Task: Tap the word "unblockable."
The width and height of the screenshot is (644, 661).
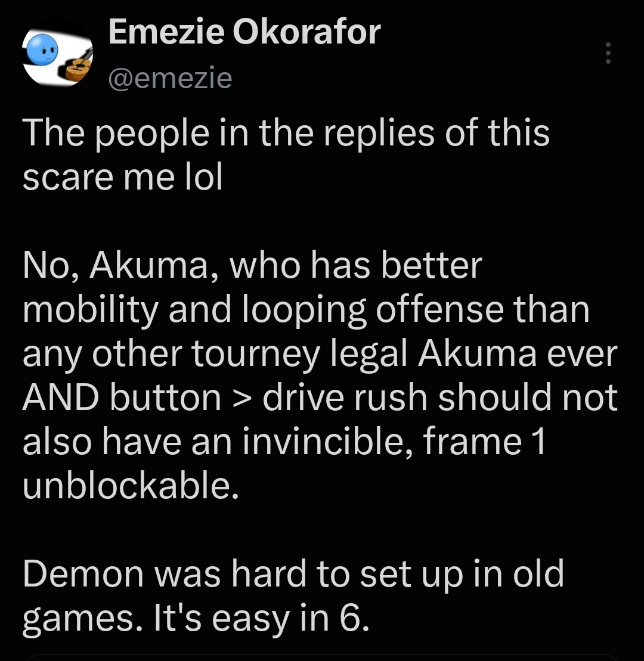Action: click(131, 486)
